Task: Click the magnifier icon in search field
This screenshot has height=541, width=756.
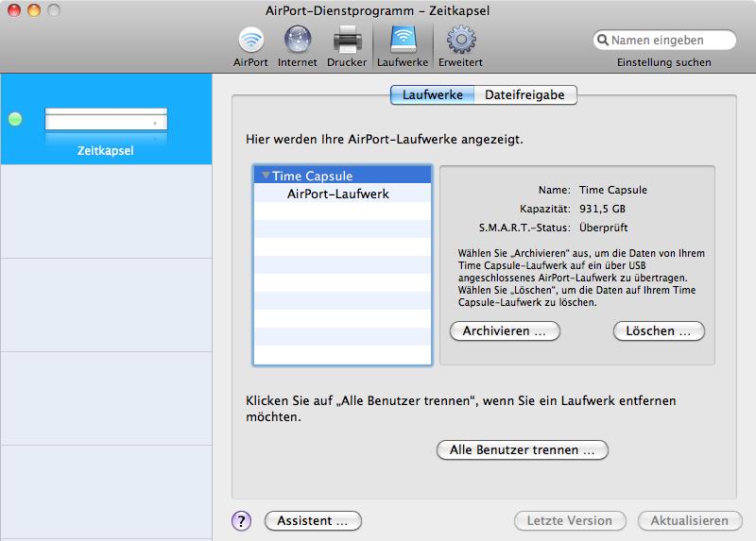Action: pyautogui.click(x=603, y=40)
